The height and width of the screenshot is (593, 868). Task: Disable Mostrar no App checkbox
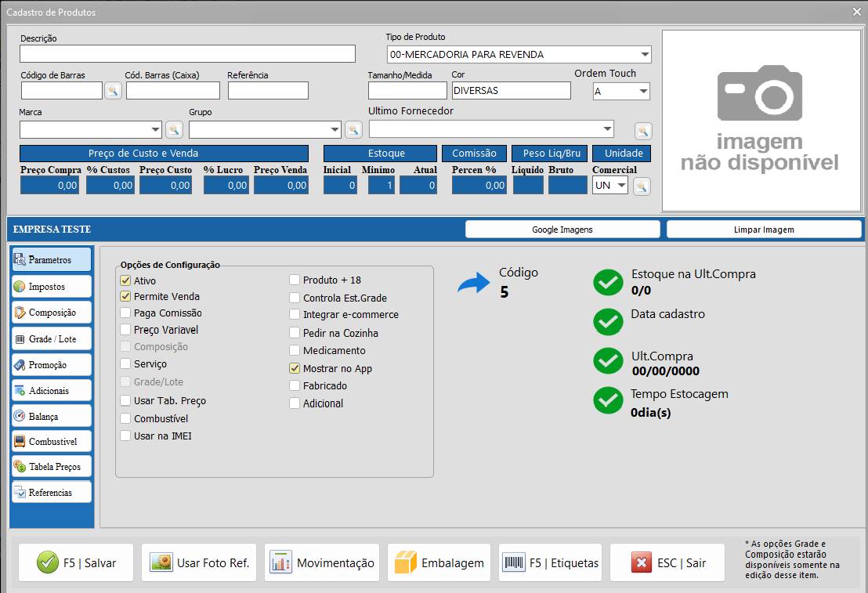point(295,368)
